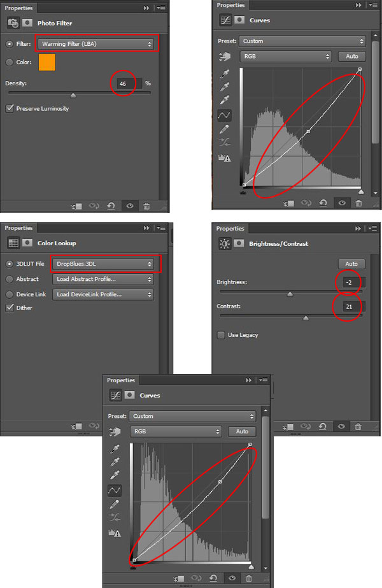The width and height of the screenshot is (382, 588).
Task: Click the Brightness/Contrast sun adjustment icon
Action: [x=225, y=244]
